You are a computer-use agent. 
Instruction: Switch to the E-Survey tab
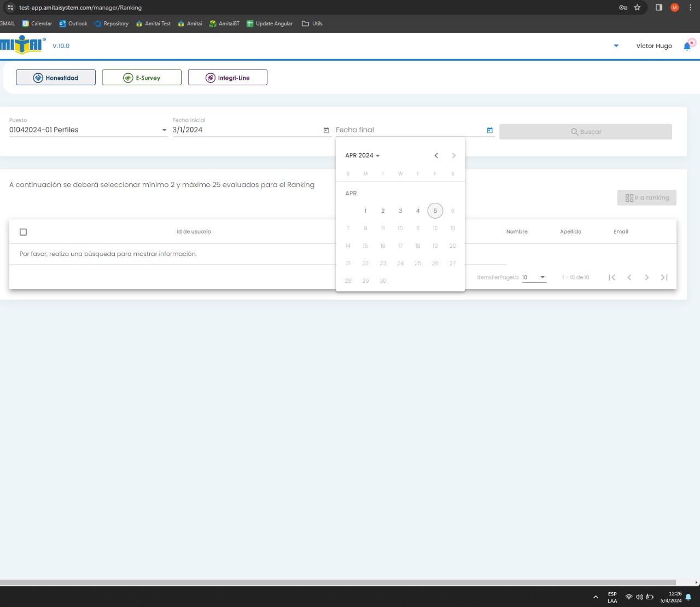coord(142,78)
